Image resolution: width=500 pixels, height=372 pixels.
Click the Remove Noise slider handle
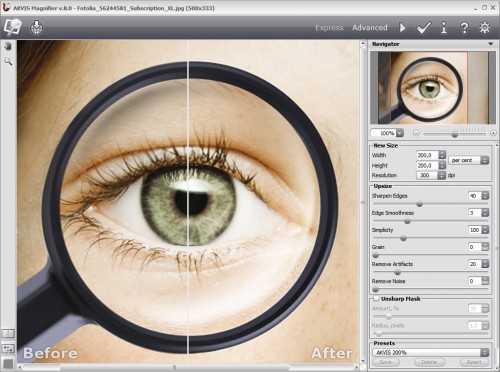tap(376, 289)
